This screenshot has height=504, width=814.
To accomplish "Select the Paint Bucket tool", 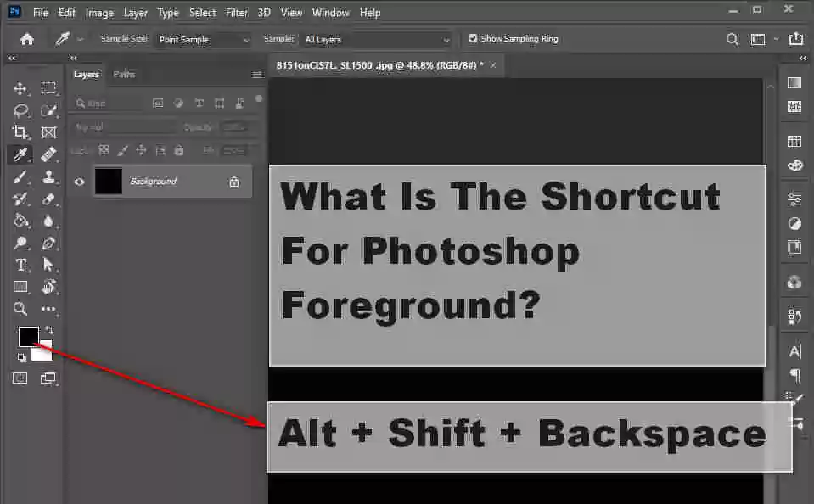I will tap(20, 221).
